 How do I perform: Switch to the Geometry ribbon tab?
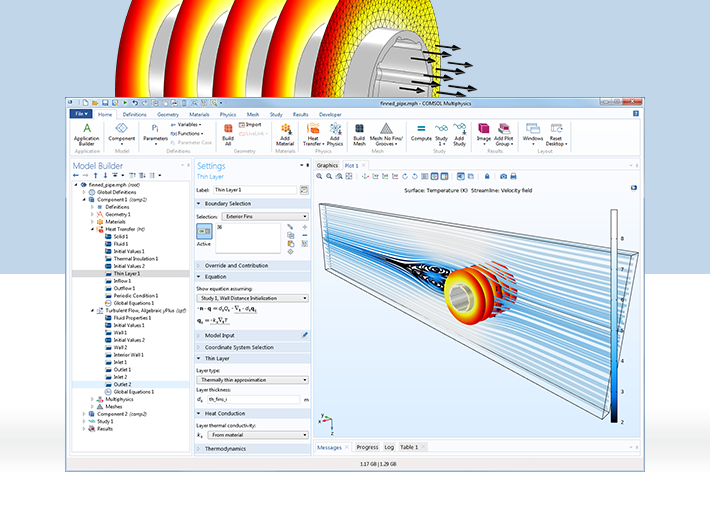[x=168, y=115]
